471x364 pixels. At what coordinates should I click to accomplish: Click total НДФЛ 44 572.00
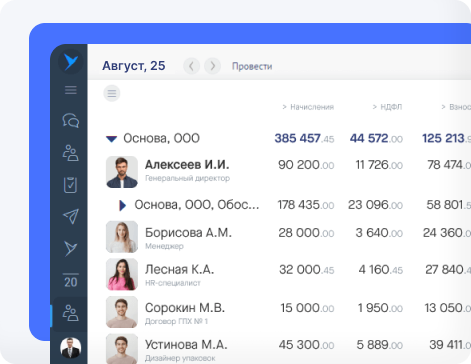click(376, 138)
